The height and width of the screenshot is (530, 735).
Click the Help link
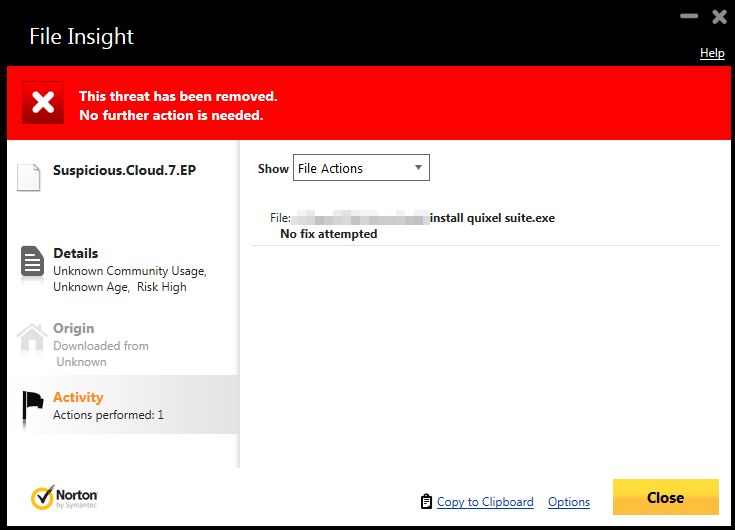click(x=712, y=53)
